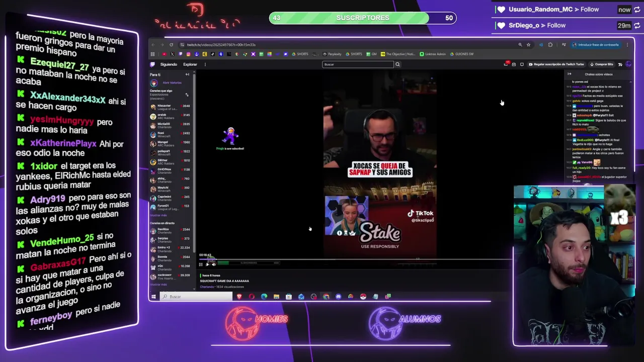The height and width of the screenshot is (362, 644).
Task: Open Microsoft Edge from taskbar
Action: tap(264, 297)
